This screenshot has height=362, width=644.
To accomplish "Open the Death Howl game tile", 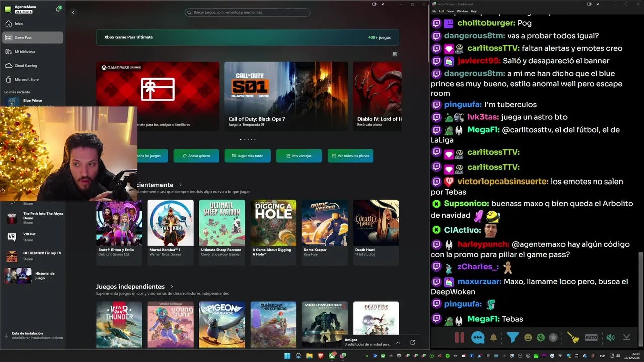I will tap(376, 232).
